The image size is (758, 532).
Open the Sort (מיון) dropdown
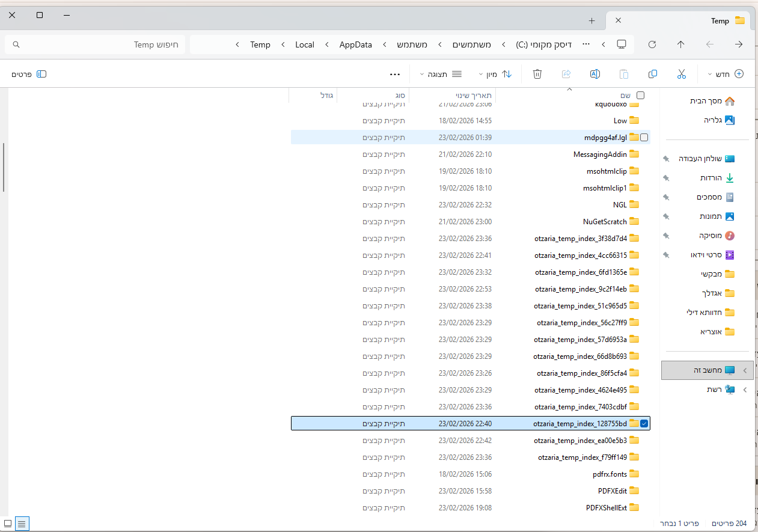[x=495, y=74]
